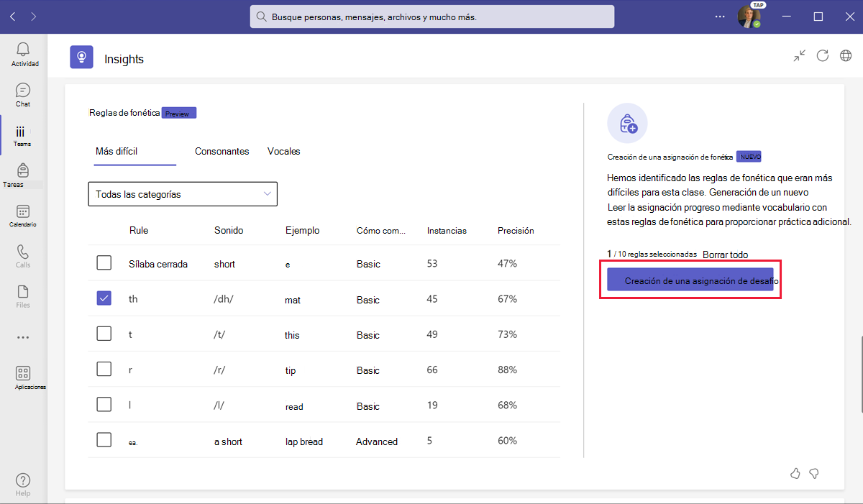This screenshot has height=504, width=863.
Task: Click the Preview badge next to Reglas de fonética
Action: pyautogui.click(x=179, y=113)
